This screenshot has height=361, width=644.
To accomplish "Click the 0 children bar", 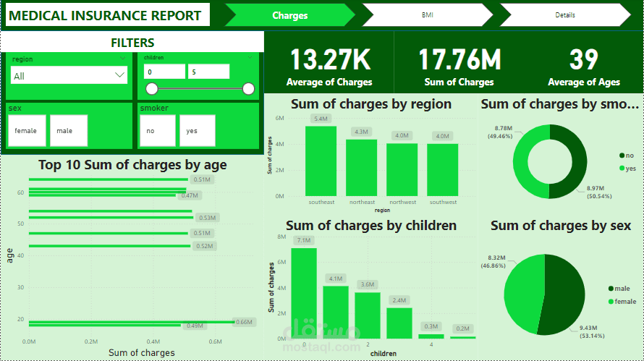I will [304, 293].
